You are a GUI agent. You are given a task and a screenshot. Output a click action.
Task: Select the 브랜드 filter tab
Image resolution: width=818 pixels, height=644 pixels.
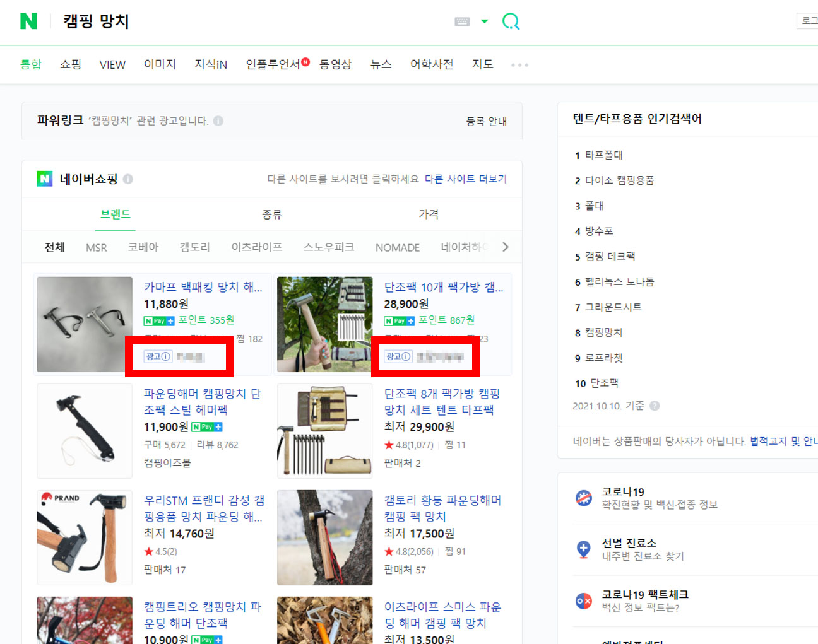(116, 214)
